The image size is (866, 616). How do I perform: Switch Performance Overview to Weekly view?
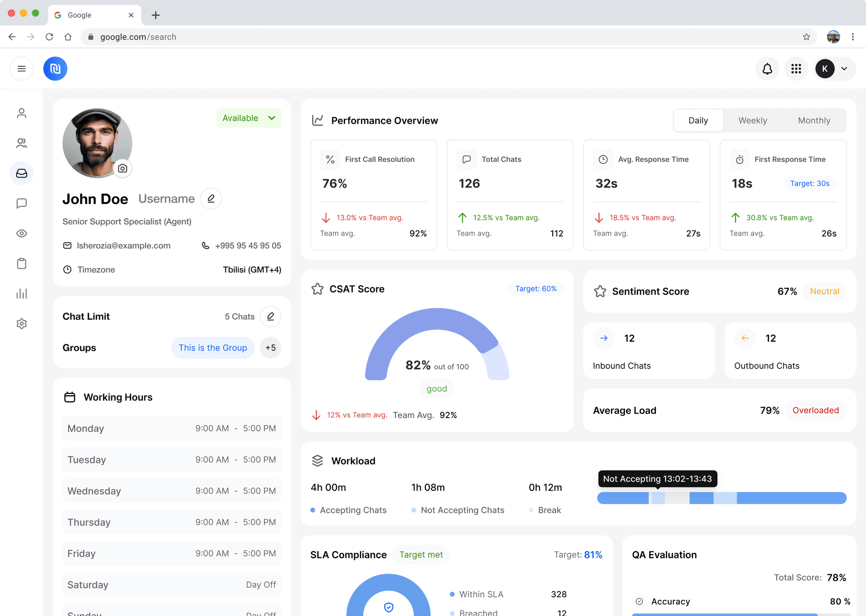[753, 120]
